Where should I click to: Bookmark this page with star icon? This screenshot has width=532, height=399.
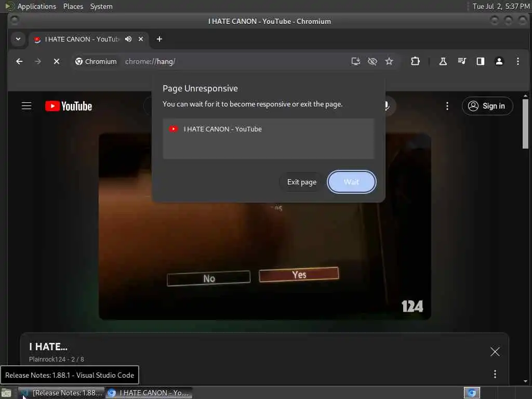coord(389,61)
